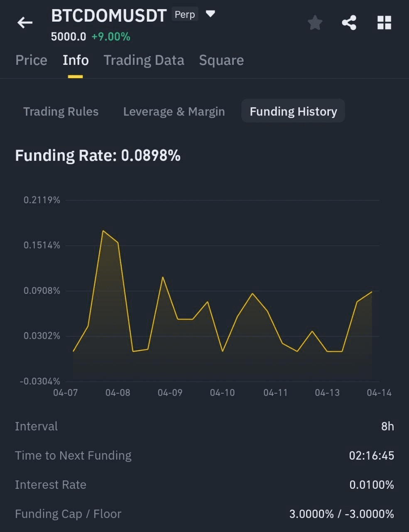This screenshot has width=409, height=532.
Task: Tap the back arrow icon
Action: (24, 22)
